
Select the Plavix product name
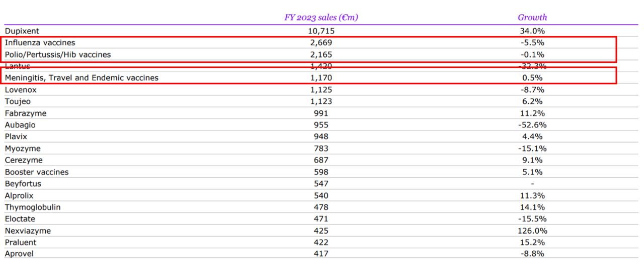pos(17,137)
